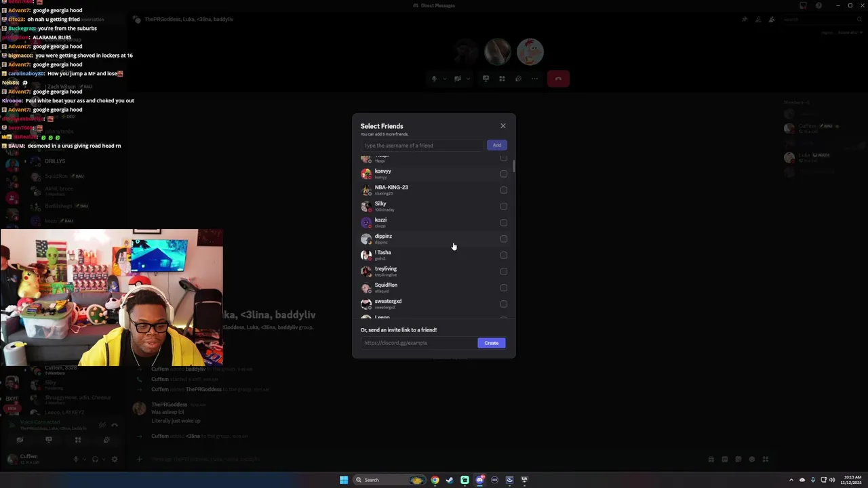This screenshot has height=488, width=868.
Task: Check the box for SquidRon
Action: tap(504, 288)
